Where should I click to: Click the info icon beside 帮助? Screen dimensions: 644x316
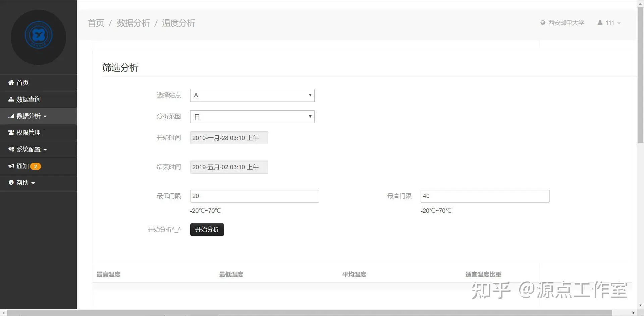11,182
